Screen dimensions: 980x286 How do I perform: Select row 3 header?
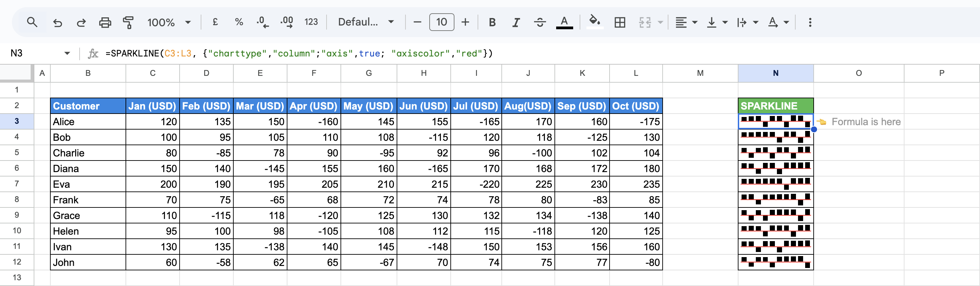[17, 121]
